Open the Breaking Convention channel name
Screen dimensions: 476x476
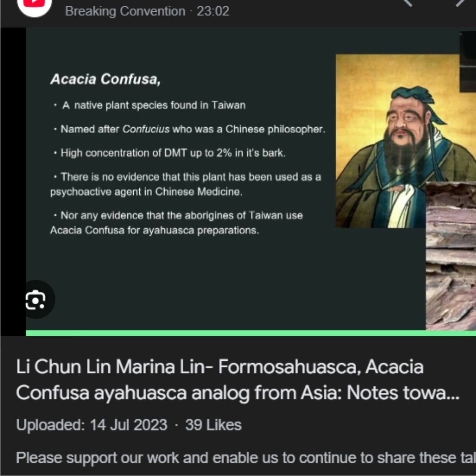(x=125, y=11)
